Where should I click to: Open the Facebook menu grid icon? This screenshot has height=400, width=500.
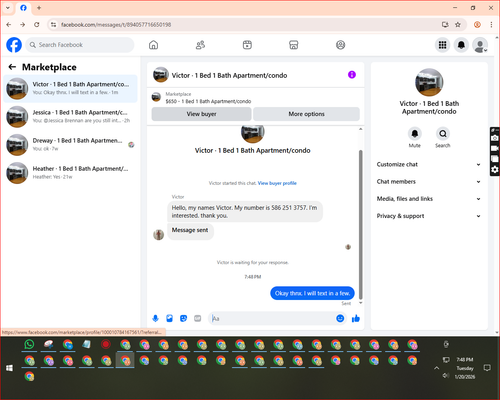click(x=442, y=45)
